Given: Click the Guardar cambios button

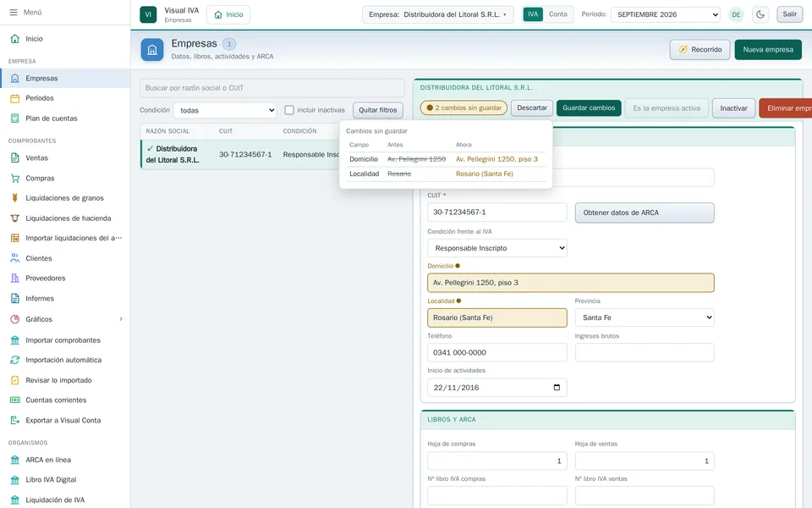Looking at the screenshot, I should tap(589, 108).
